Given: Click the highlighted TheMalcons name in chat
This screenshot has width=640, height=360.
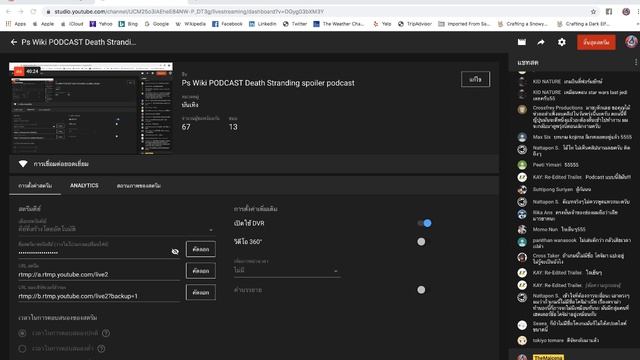Looking at the screenshot, I should pos(548,358).
